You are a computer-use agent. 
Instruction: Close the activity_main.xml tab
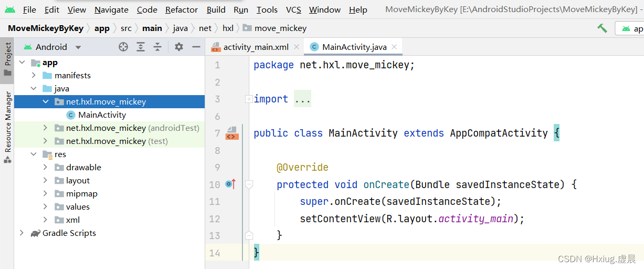tap(297, 47)
